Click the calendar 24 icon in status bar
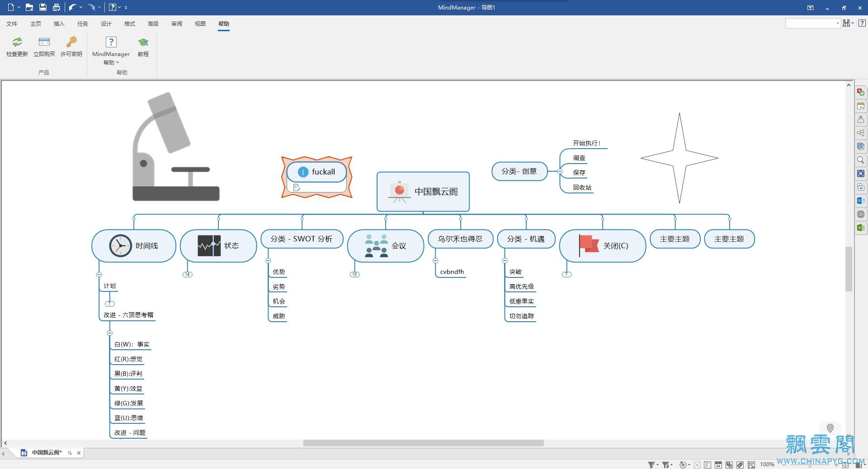 point(718,464)
